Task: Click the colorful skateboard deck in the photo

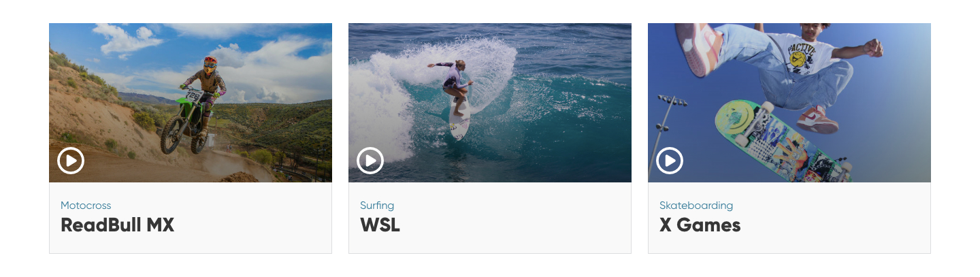Action: [783, 142]
